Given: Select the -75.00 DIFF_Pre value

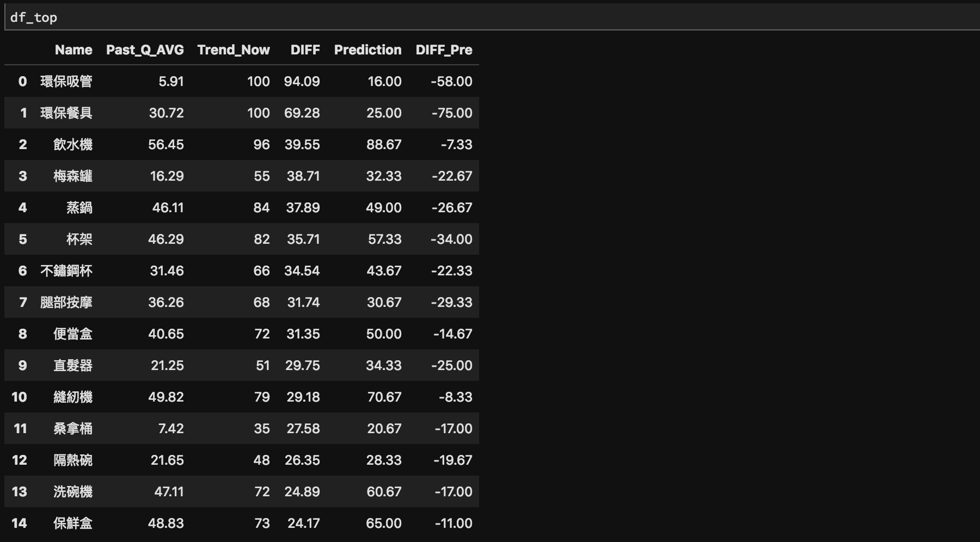Looking at the screenshot, I should tap(452, 113).
